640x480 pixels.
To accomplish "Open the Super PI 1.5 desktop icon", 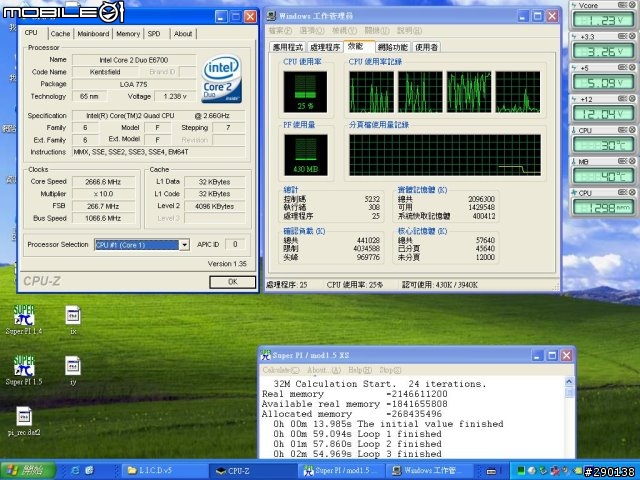I will pyautogui.click(x=23, y=367).
